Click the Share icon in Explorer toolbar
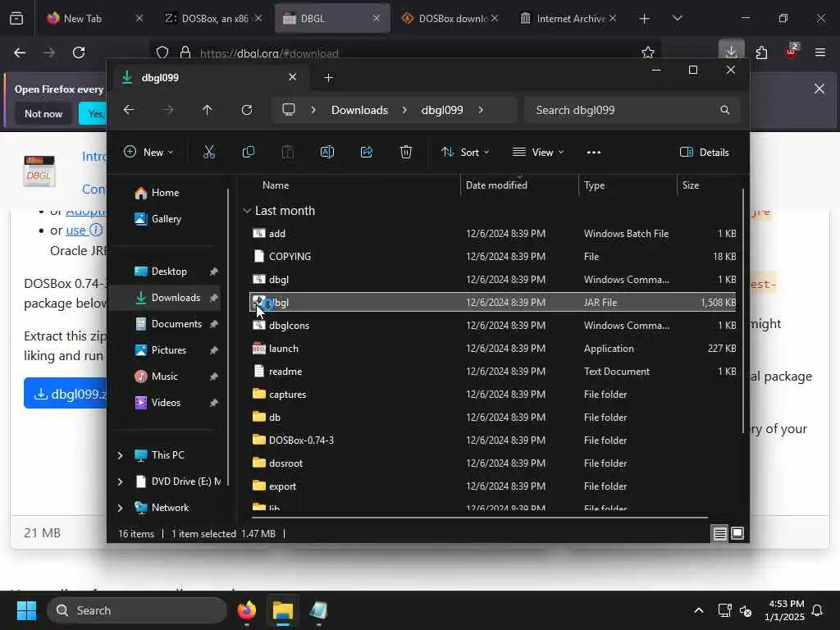Image resolution: width=840 pixels, height=630 pixels. (367, 152)
